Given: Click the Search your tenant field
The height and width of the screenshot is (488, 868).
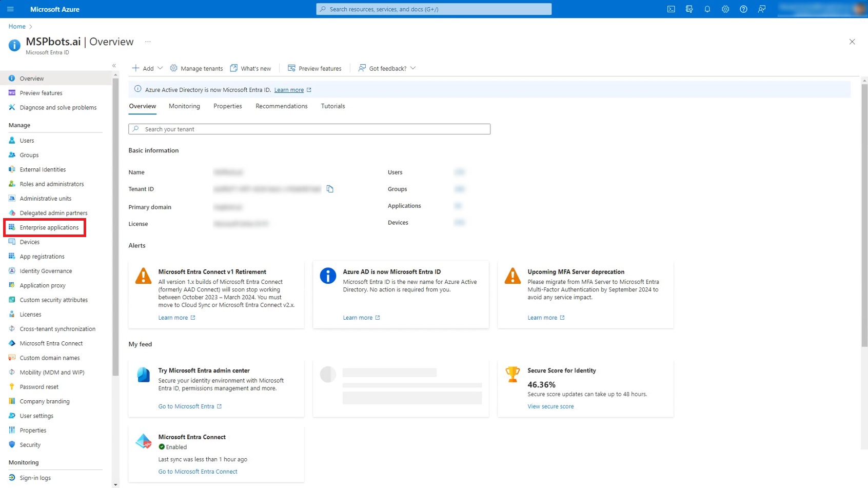Looking at the screenshot, I should coord(309,129).
